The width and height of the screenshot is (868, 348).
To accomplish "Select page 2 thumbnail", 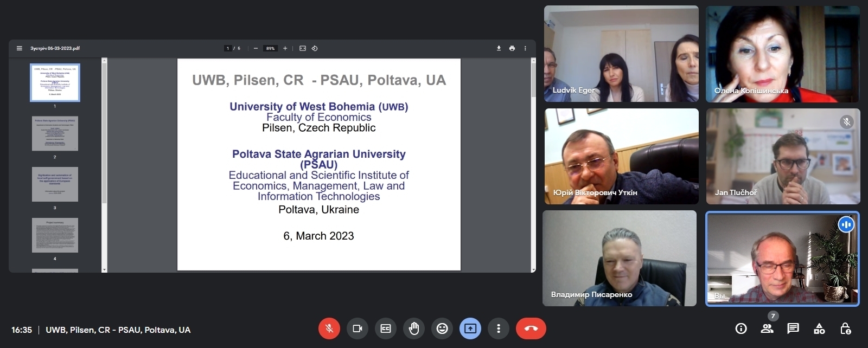I will (x=55, y=133).
